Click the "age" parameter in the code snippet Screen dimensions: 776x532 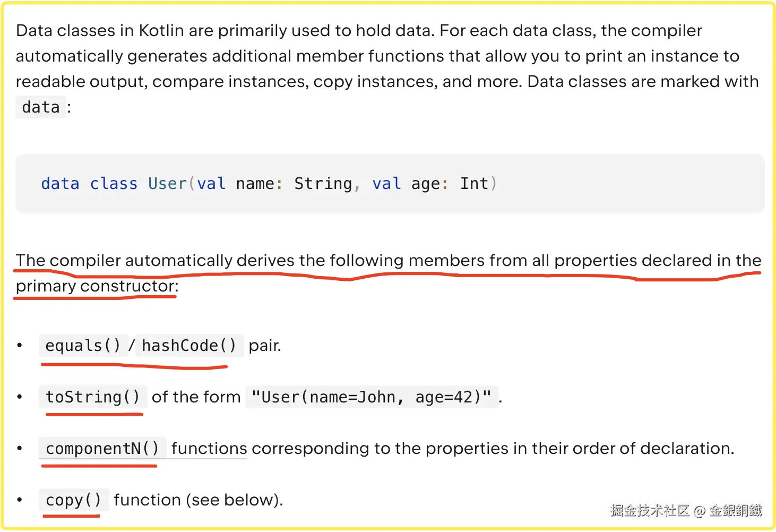tap(426, 184)
